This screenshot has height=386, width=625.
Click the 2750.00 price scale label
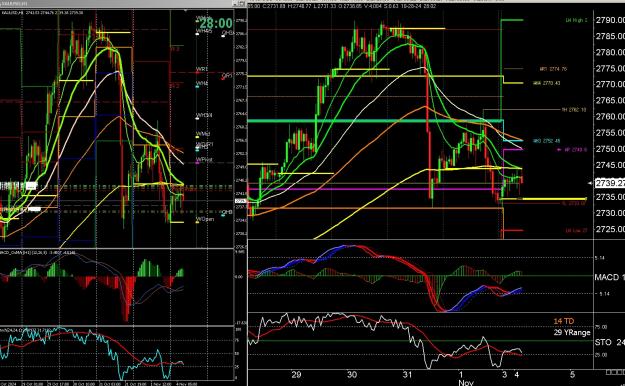point(610,149)
